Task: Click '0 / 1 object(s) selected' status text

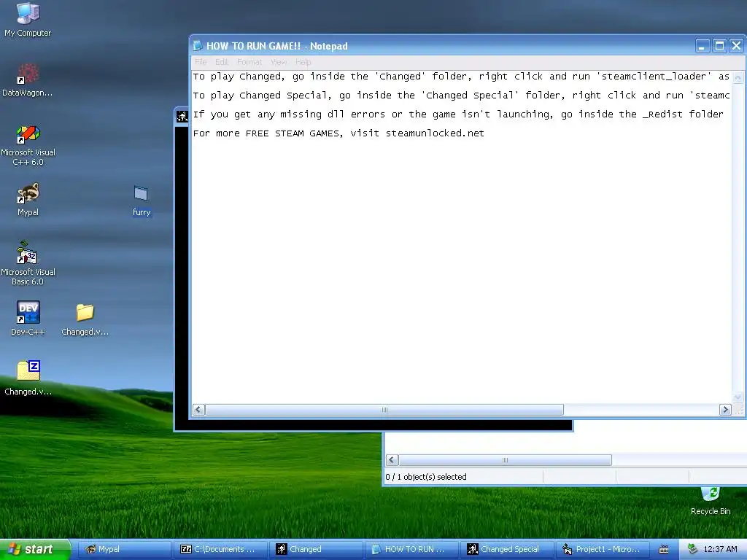Action: pos(426,477)
